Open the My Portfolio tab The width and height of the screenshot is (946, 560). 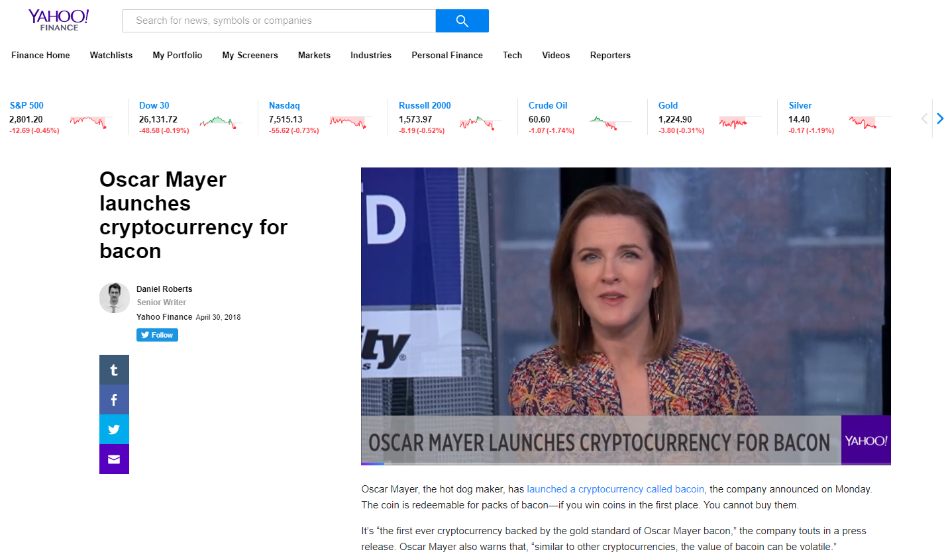tap(177, 55)
